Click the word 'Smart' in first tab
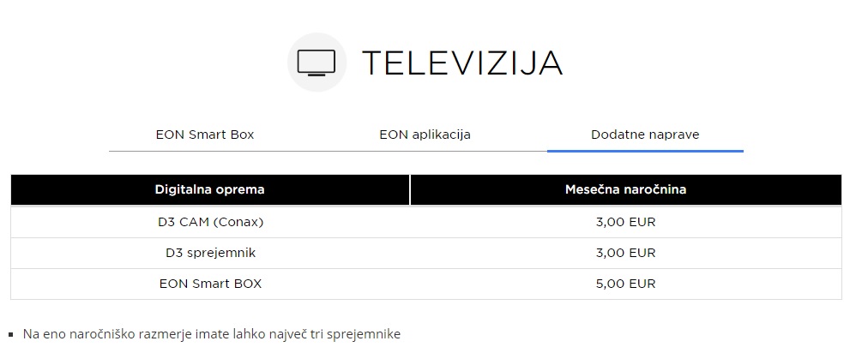Viewport: 868px width, 347px height. point(205,135)
